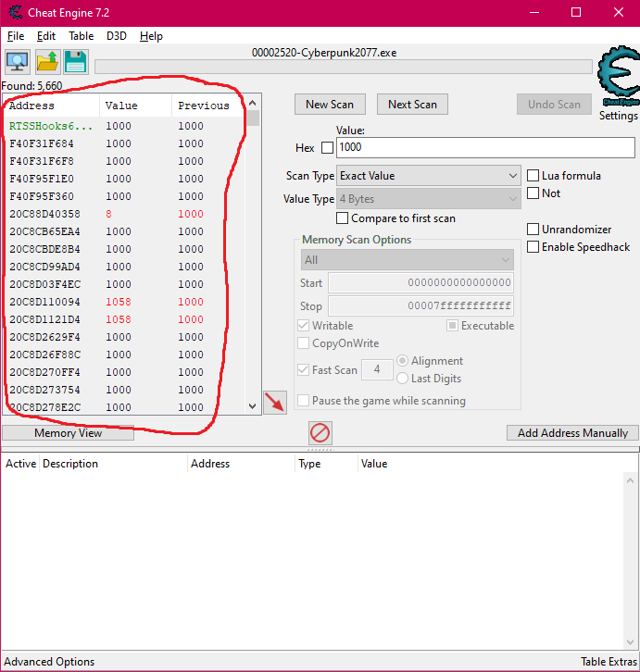Open Table Extras
640x672 pixels.
pos(609,662)
